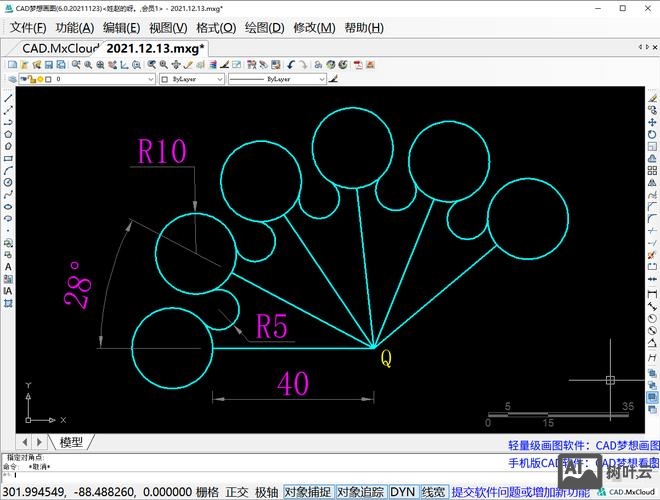Expand the ByLayer linetype dropdown

pos(277,78)
